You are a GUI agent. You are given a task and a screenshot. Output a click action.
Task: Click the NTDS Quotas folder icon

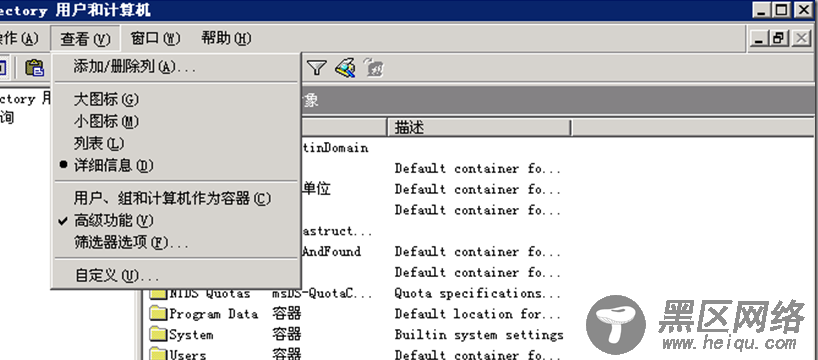tap(158, 294)
